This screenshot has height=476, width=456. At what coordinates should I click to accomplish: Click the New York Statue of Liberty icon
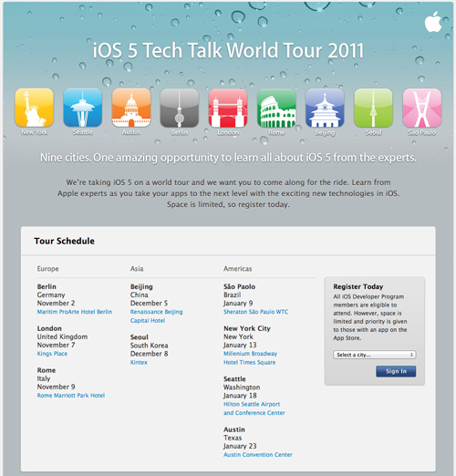[35, 108]
